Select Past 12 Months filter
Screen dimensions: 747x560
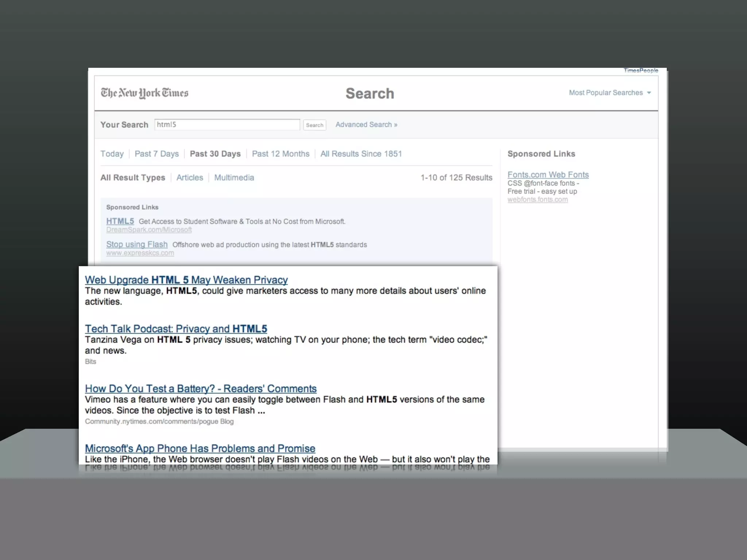[280, 154]
